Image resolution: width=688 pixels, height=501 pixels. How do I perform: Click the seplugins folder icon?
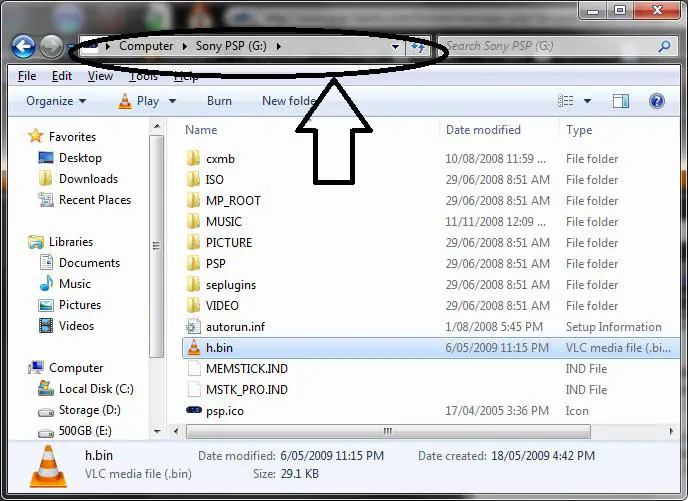(x=193, y=285)
